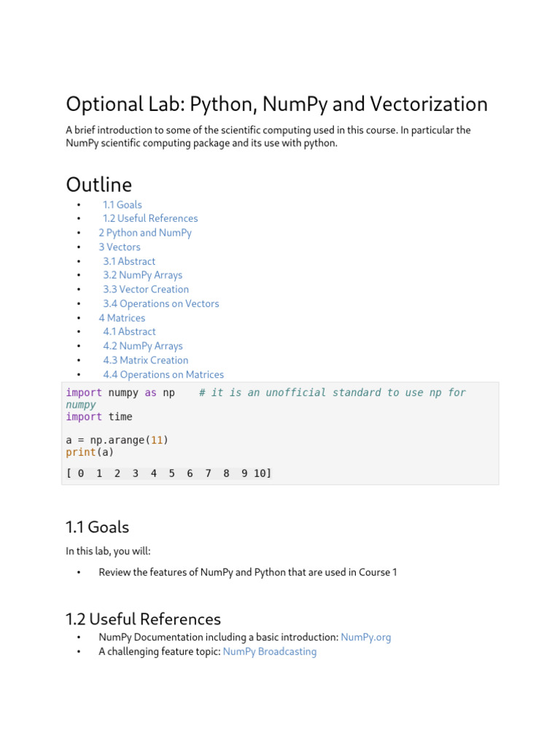Click the np.arange(11) code line
Image resolution: width=560 pixels, height=747 pixels.
[117, 441]
